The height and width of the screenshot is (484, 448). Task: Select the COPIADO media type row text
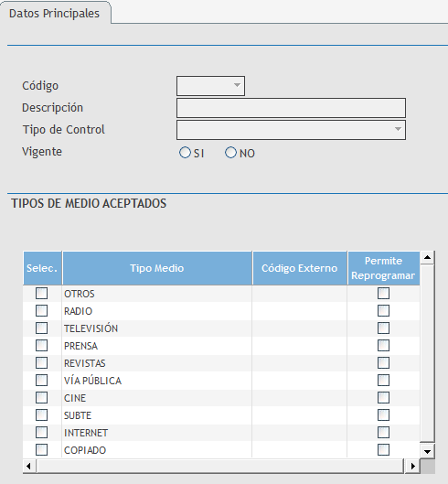85,450
